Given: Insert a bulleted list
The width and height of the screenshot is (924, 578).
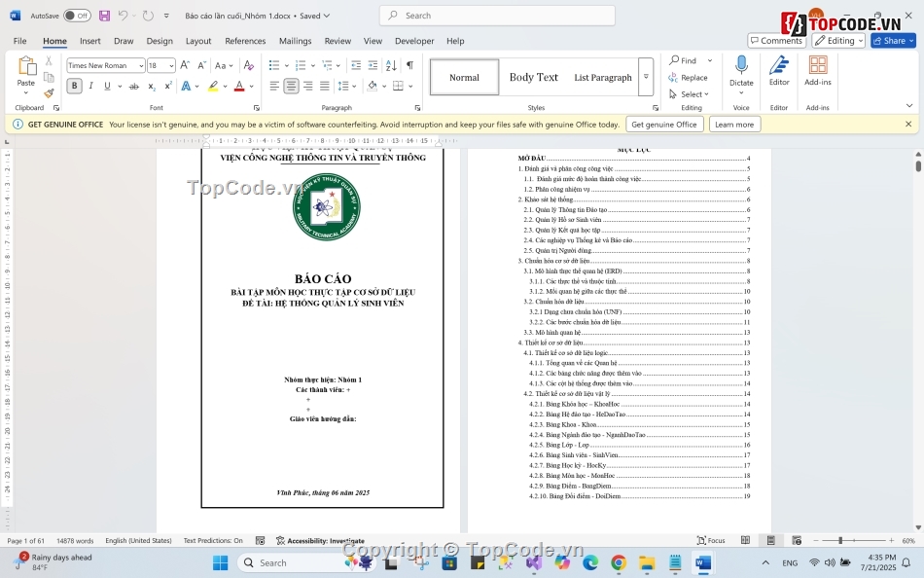Looking at the screenshot, I should (x=274, y=65).
